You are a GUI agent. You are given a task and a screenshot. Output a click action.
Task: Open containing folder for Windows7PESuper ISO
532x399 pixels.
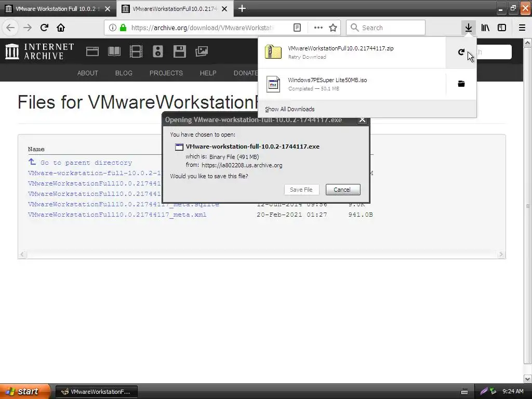point(461,84)
